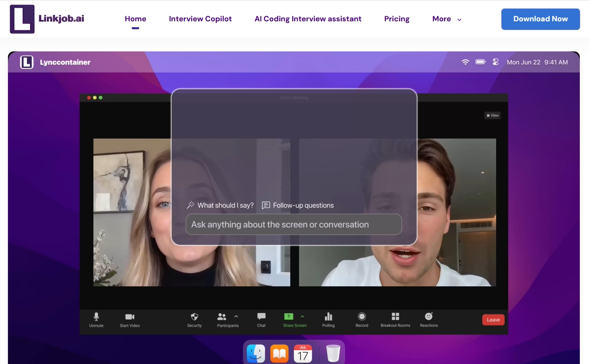The width and height of the screenshot is (589, 364).
Task: Click the View icon in the video window
Action: [492, 115]
